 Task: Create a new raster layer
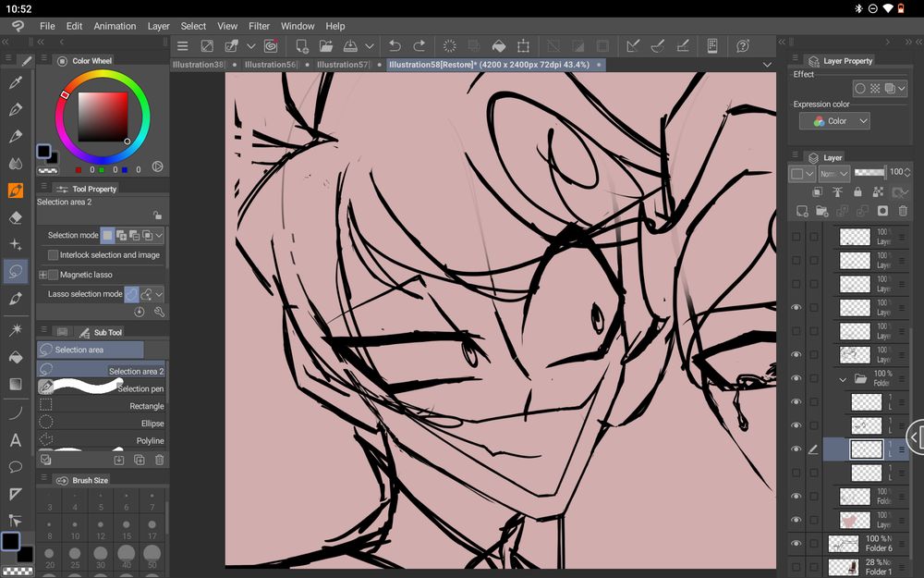click(802, 211)
